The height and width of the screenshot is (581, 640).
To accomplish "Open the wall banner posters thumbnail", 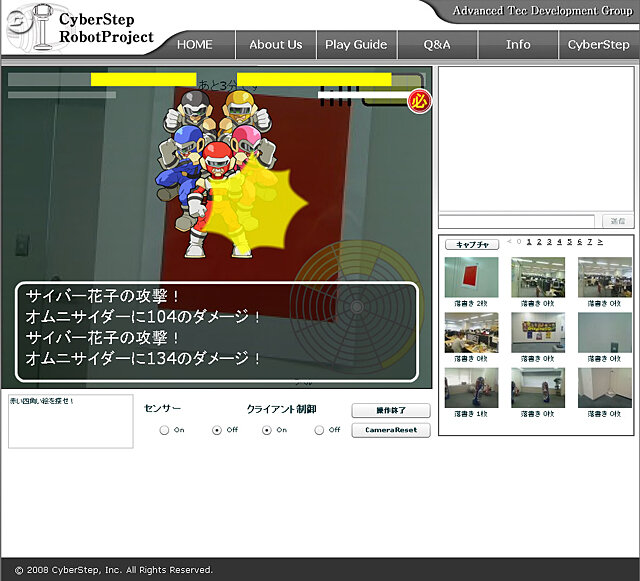I will [538, 332].
